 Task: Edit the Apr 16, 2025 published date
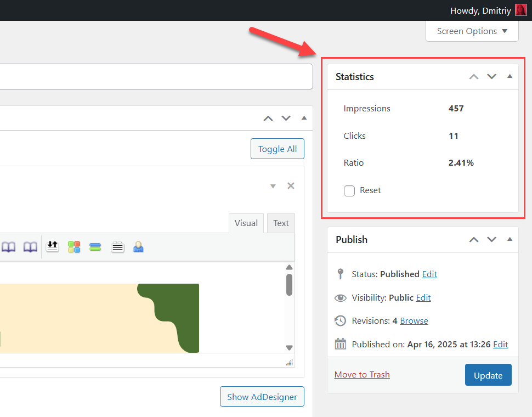point(500,345)
